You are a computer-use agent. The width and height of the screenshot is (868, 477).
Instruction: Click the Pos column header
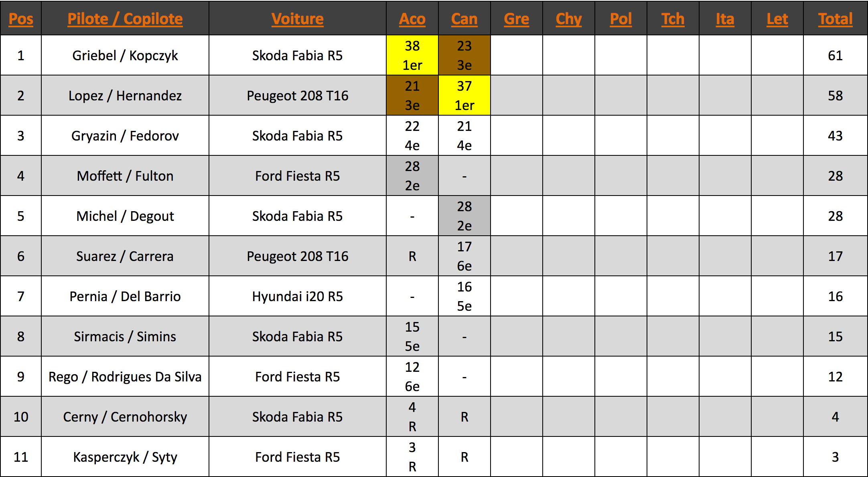click(21, 19)
